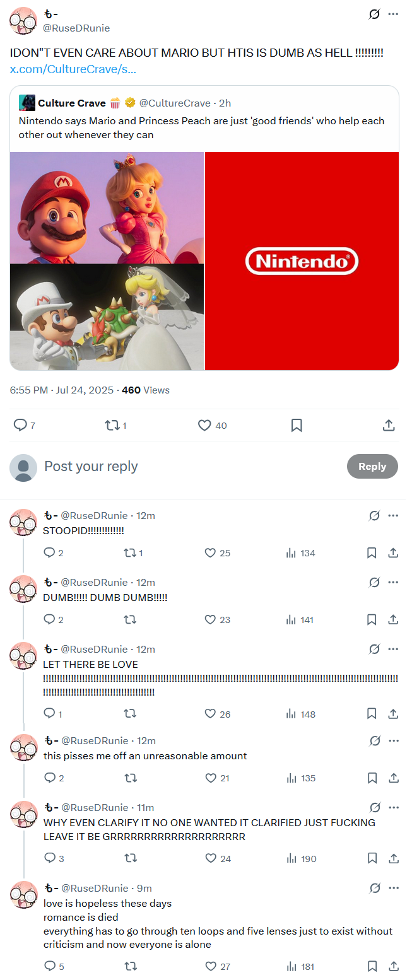Open the @RuseDRunie profile handle in the header
The image size is (412, 980).
point(76,28)
